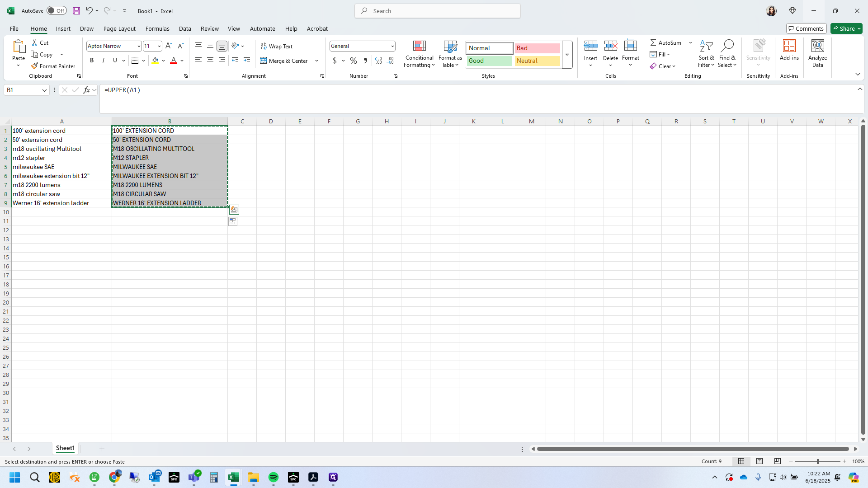The height and width of the screenshot is (488, 868).
Task: Open the Acrobat tab
Action: [317, 28]
